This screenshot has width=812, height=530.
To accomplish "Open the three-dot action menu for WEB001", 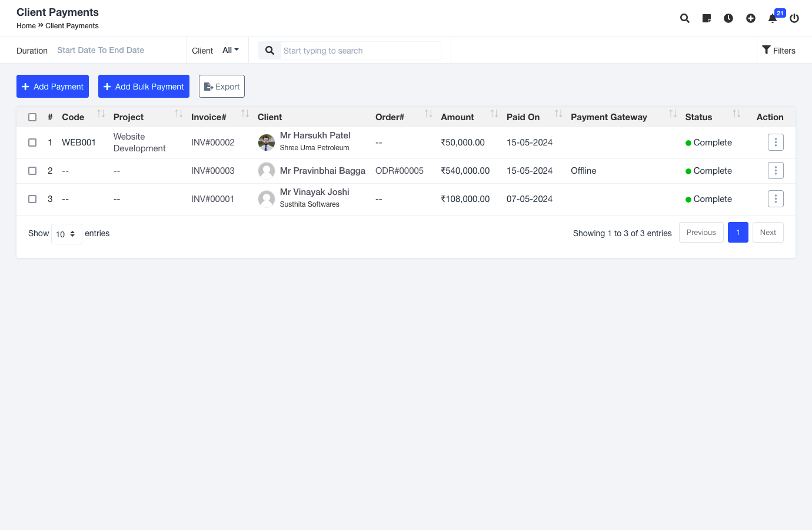I will point(776,143).
